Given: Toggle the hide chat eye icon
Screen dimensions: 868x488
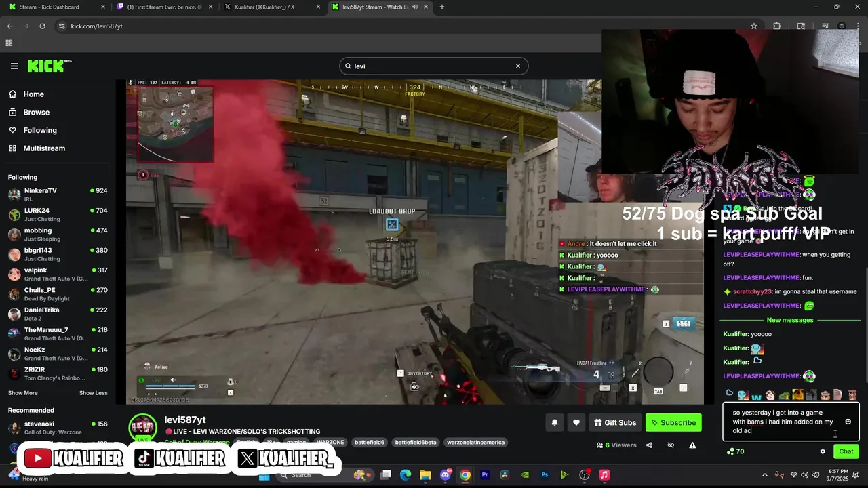Looking at the screenshot, I should coord(671,445).
